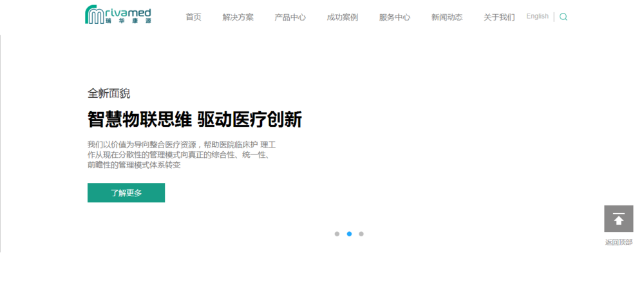
Task: Select third carousel slide dot
Action: pyautogui.click(x=361, y=234)
